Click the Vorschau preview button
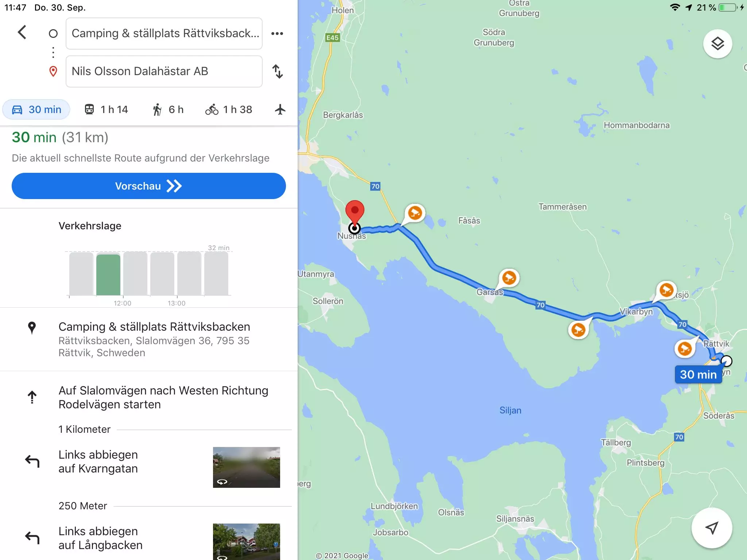The image size is (747, 560). (x=149, y=186)
